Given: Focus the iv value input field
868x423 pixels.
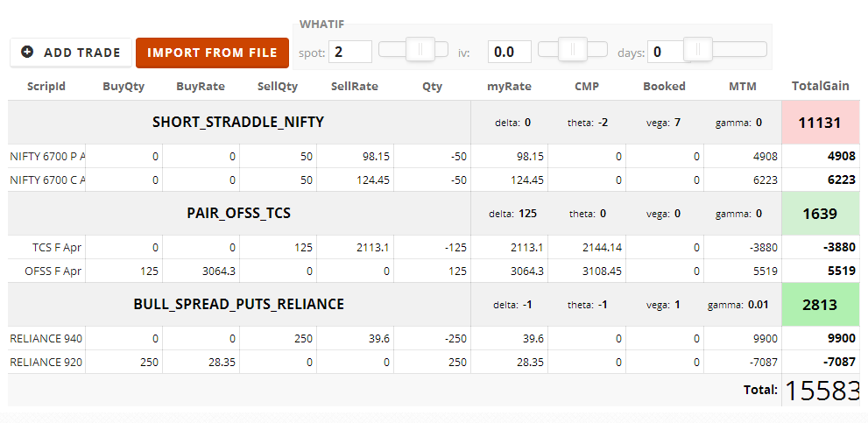Looking at the screenshot, I should click(509, 52).
